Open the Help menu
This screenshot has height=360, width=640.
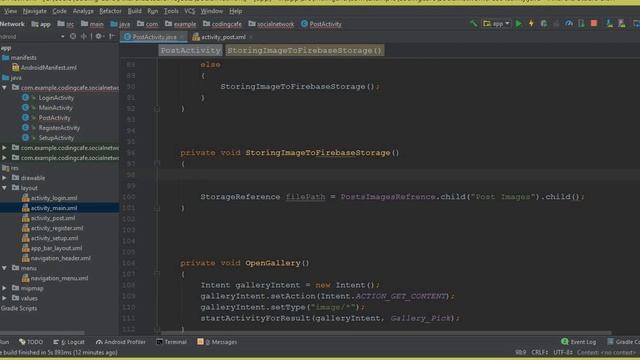click(x=236, y=11)
